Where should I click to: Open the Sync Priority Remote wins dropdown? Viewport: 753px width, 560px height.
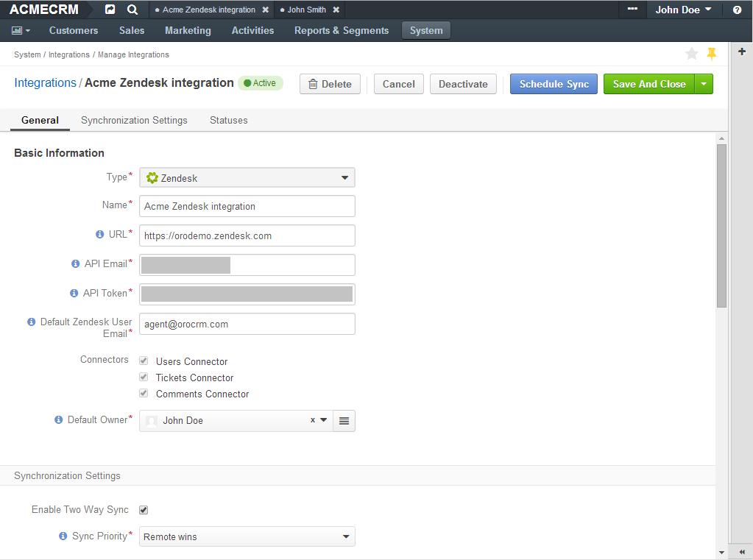click(x=247, y=536)
